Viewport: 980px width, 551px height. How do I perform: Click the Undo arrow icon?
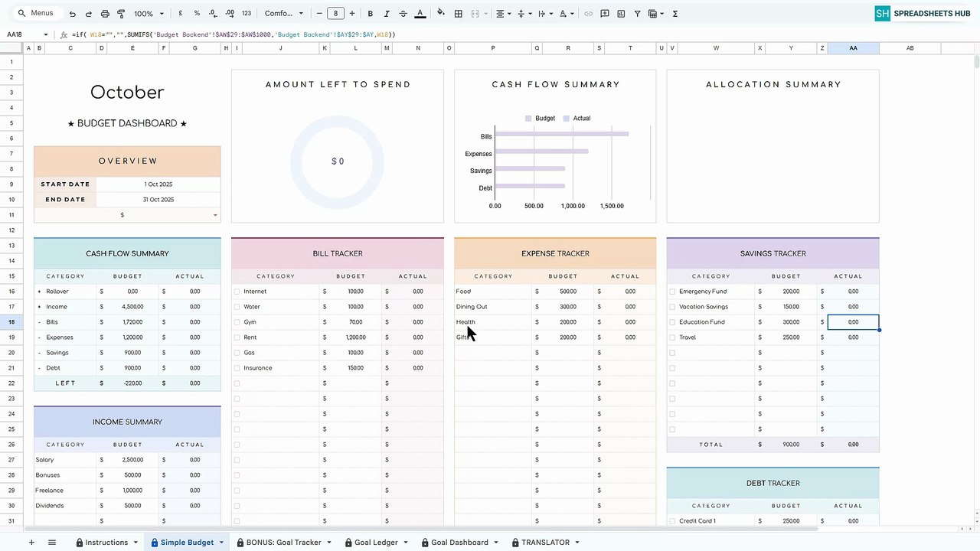(72, 14)
